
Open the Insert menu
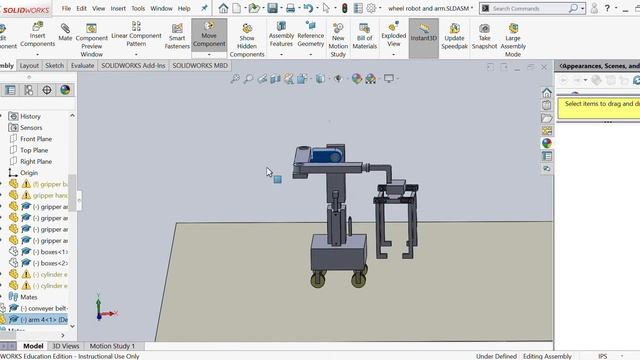click(x=118, y=8)
